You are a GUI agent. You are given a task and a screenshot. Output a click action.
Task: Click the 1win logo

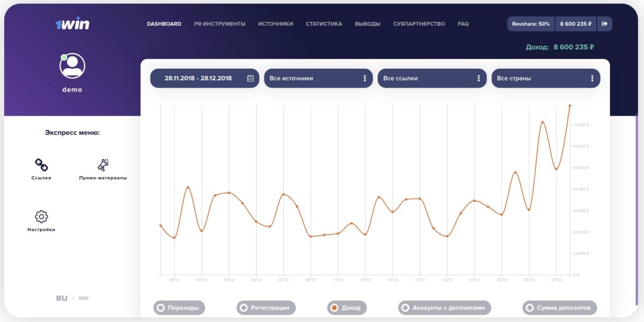click(x=72, y=24)
